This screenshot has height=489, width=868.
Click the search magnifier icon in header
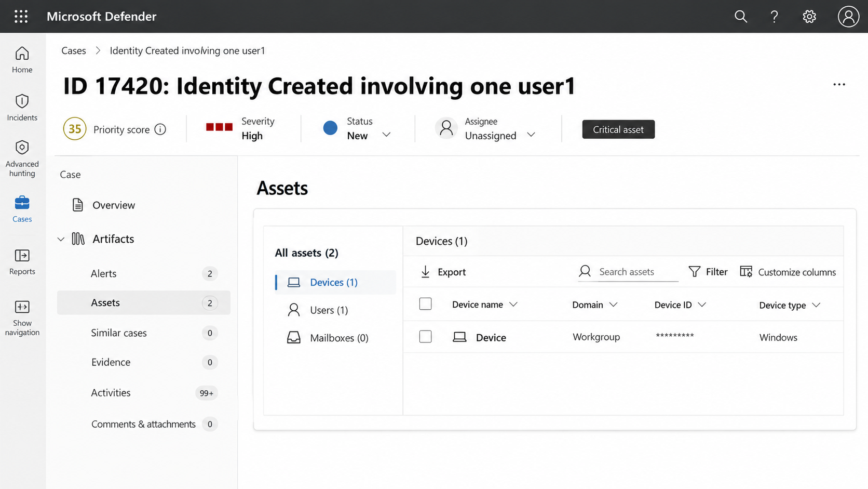point(741,17)
